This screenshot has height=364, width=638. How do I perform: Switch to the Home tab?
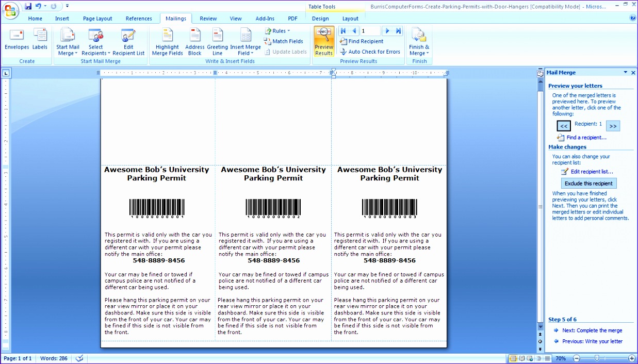[35, 19]
